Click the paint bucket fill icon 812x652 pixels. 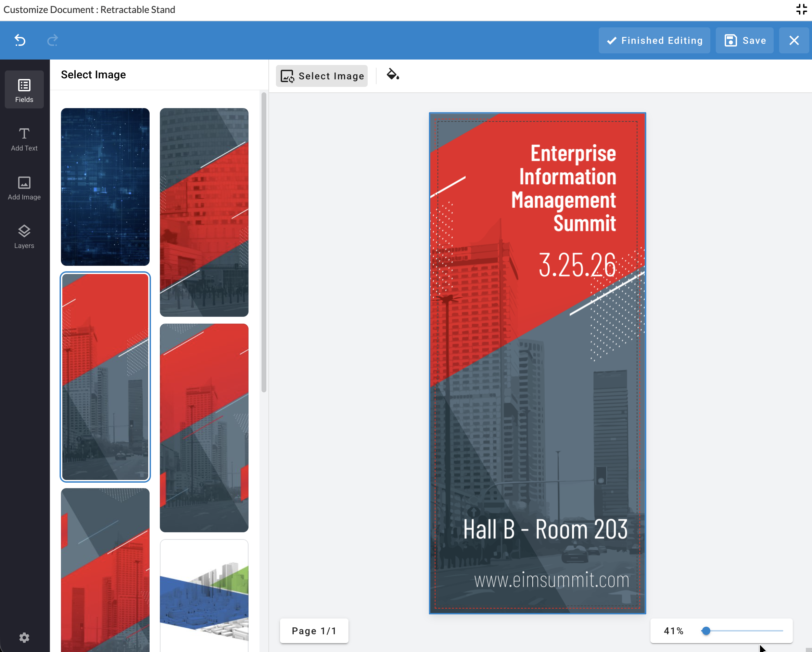coord(393,75)
